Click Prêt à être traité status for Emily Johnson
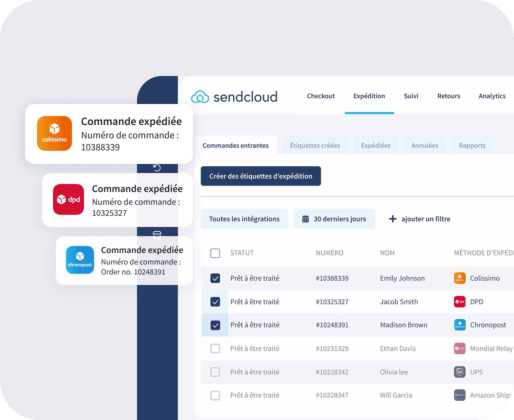Viewport: 514px width, 420px height. (x=255, y=278)
